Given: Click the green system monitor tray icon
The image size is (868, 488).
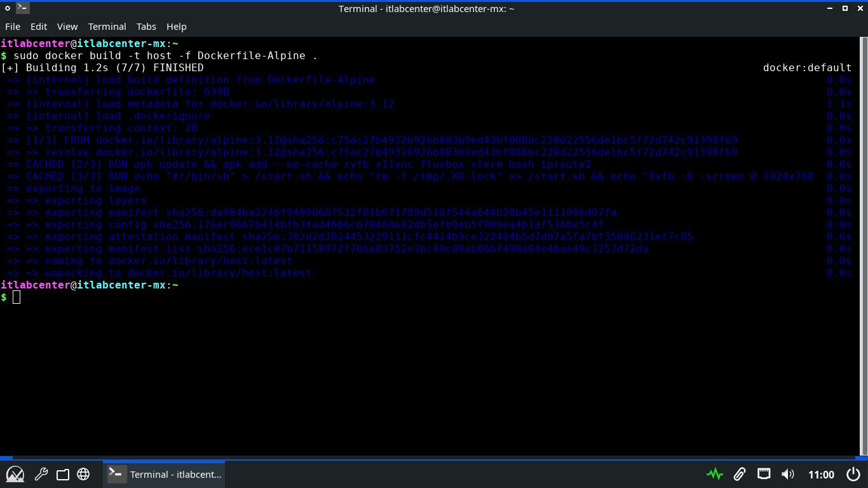Looking at the screenshot, I should tap(715, 474).
